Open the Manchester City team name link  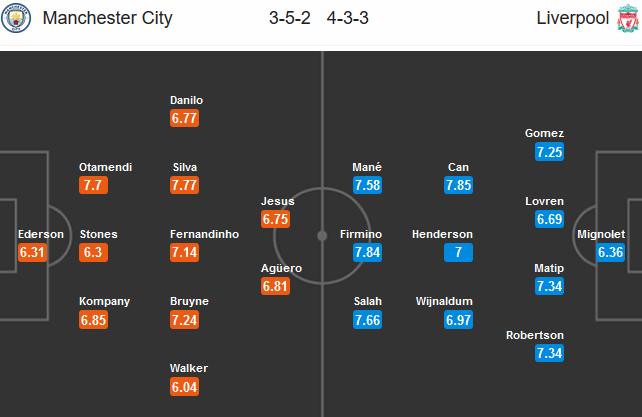tap(108, 18)
